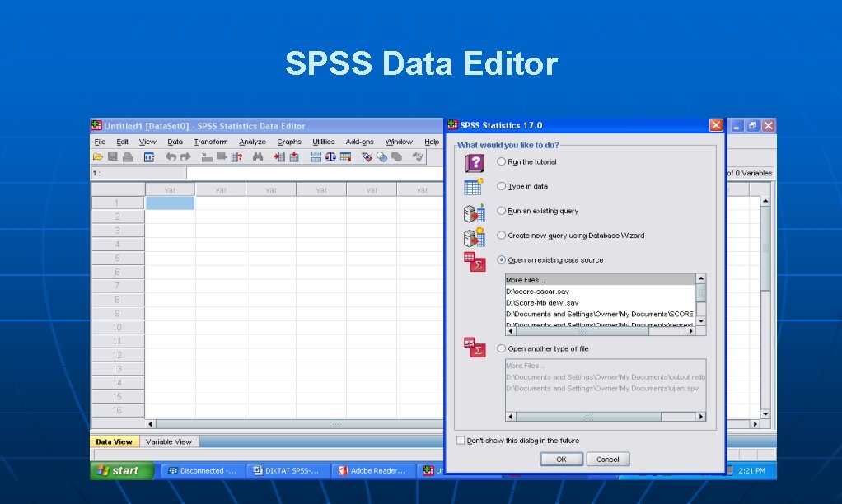Click the data source list scroll-down arrow

click(x=701, y=321)
